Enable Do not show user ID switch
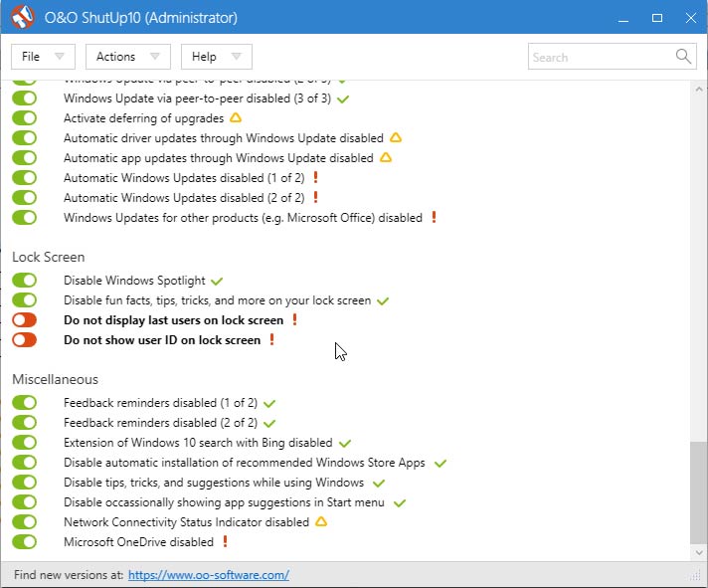 point(25,339)
